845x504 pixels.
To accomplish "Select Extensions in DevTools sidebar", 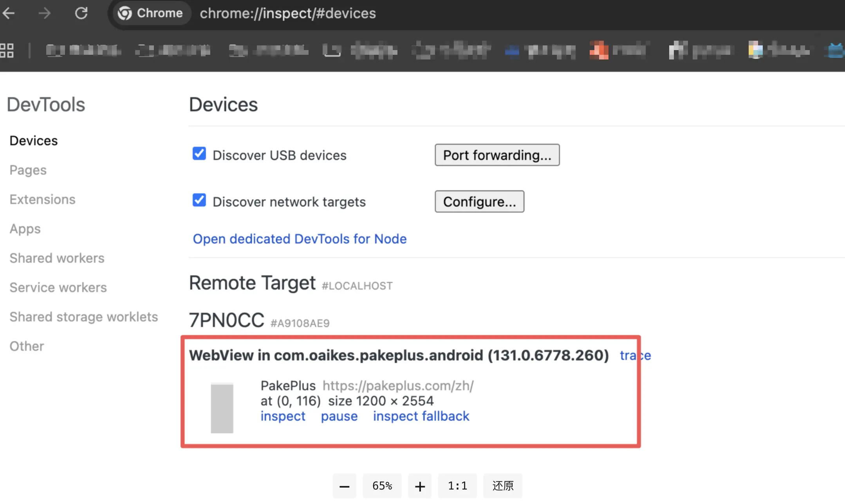I will pyautogui.click(x=42, y=199).
